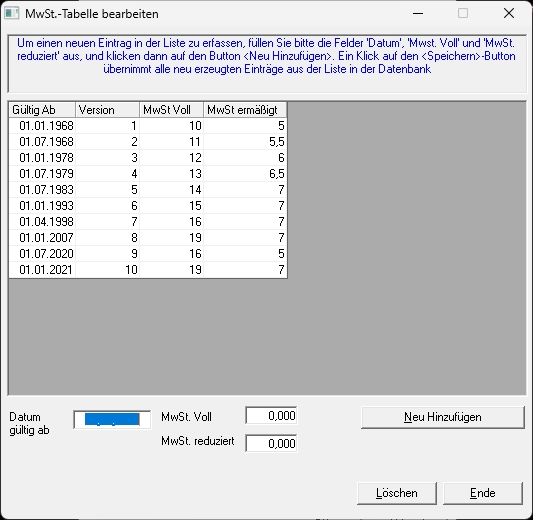Click the MwSt. reduziert input field

pos(271,443)
